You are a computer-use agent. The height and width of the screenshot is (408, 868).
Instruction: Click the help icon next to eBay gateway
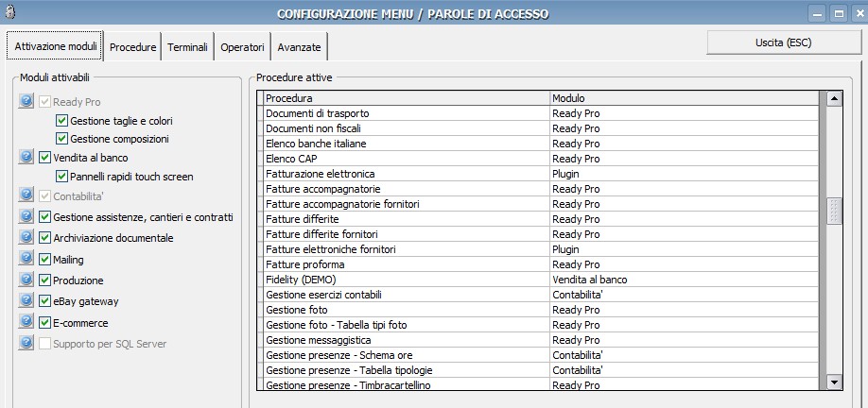(x=26, y=301)
